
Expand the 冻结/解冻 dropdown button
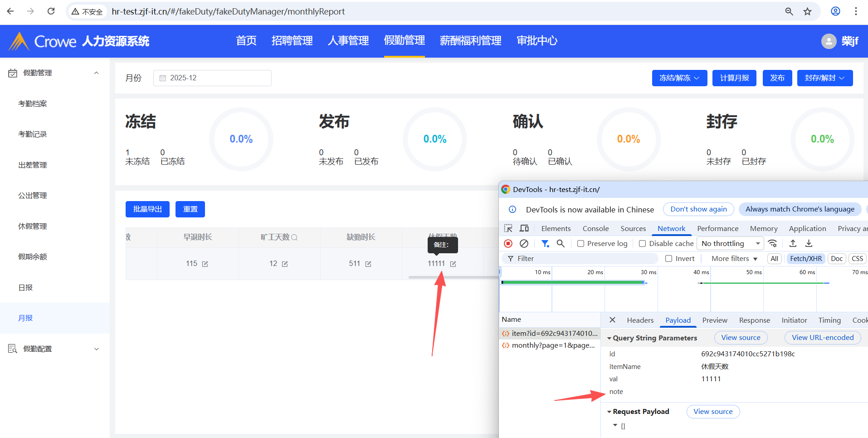[x=679, y=78]
